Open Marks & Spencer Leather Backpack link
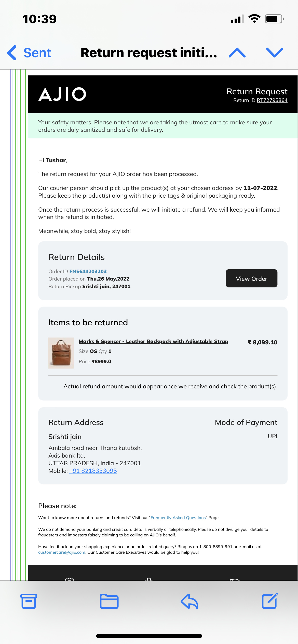 coord(153,341)
